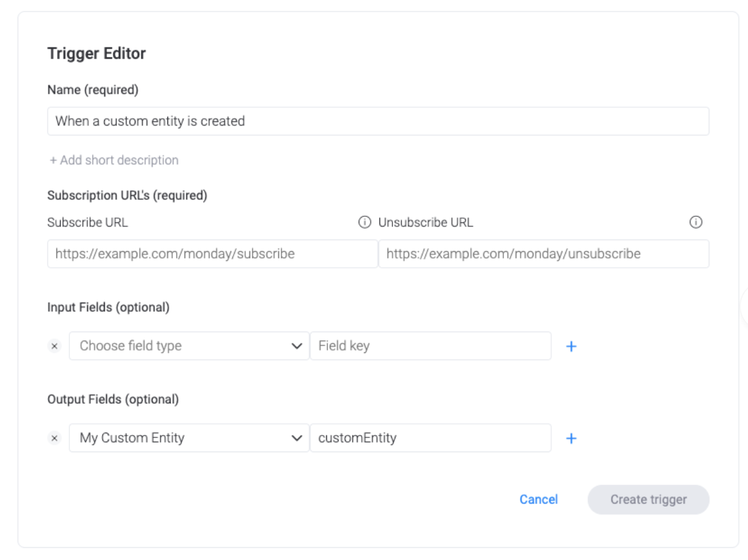Click the Unsubscribe URL info icon
The height and width of the screenshot is (560, 748).
[695, 222]
